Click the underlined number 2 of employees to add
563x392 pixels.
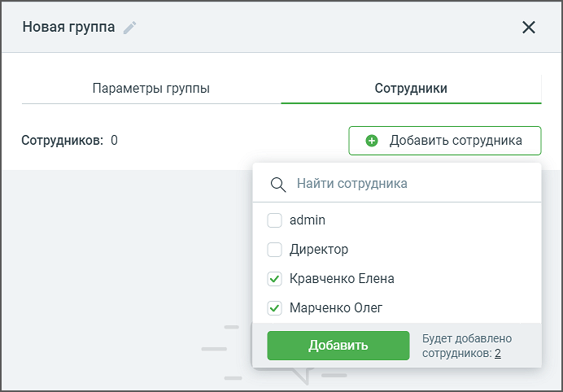(498, 354)
